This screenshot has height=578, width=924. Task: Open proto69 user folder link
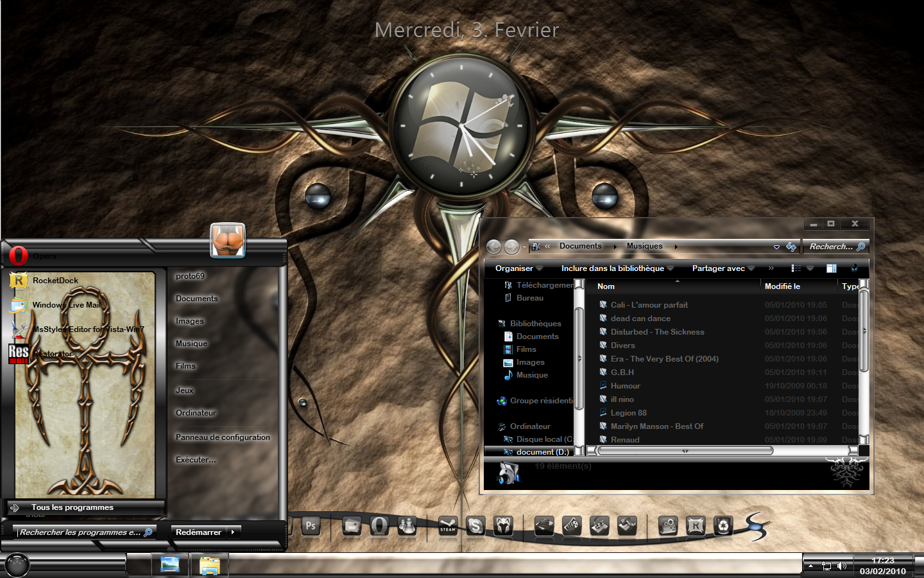pyautogui.click(x=190, y=276)
